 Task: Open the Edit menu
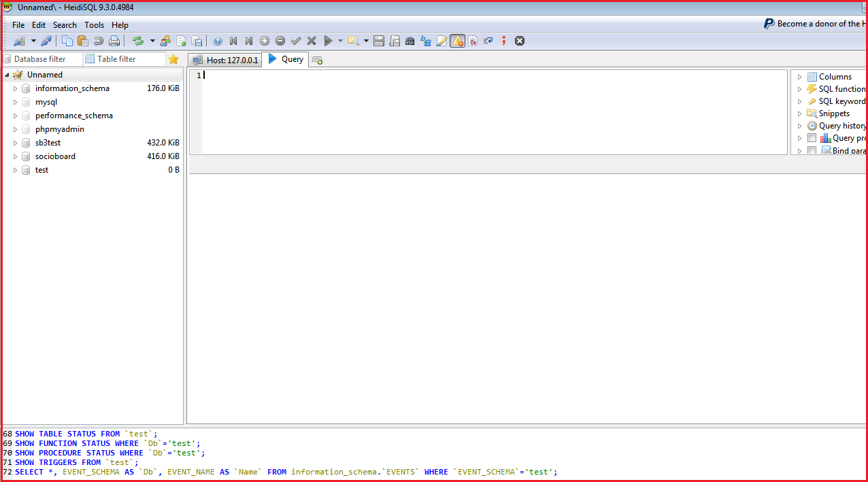[x=39, y=25]
